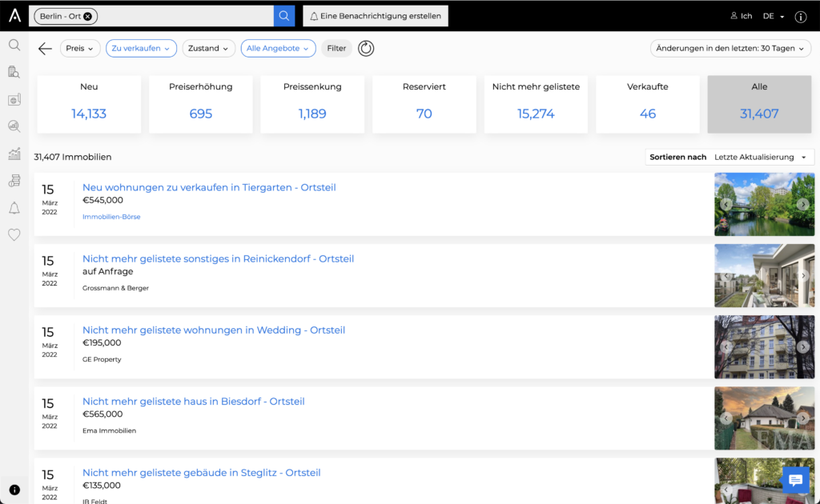Switch to the Verkaufte tab

648,104
